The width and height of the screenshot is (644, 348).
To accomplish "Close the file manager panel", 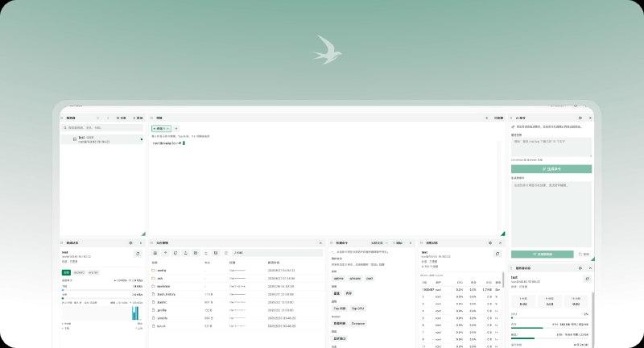I will point(320,242).
